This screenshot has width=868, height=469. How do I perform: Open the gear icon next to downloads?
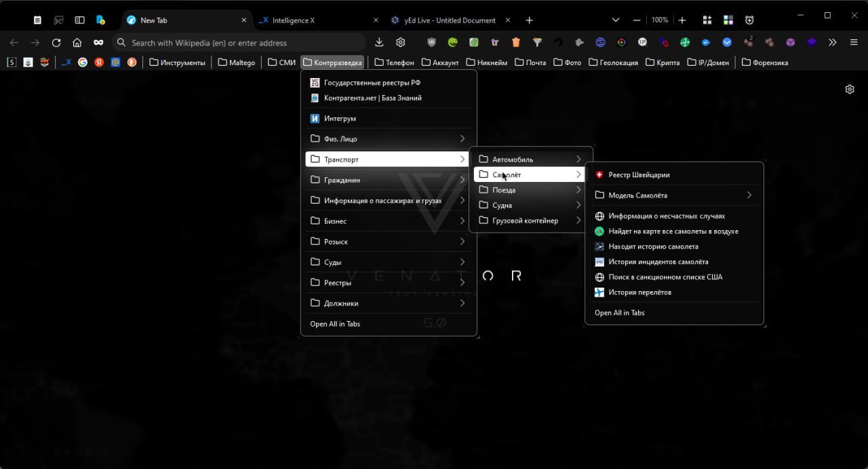point(401,42)
